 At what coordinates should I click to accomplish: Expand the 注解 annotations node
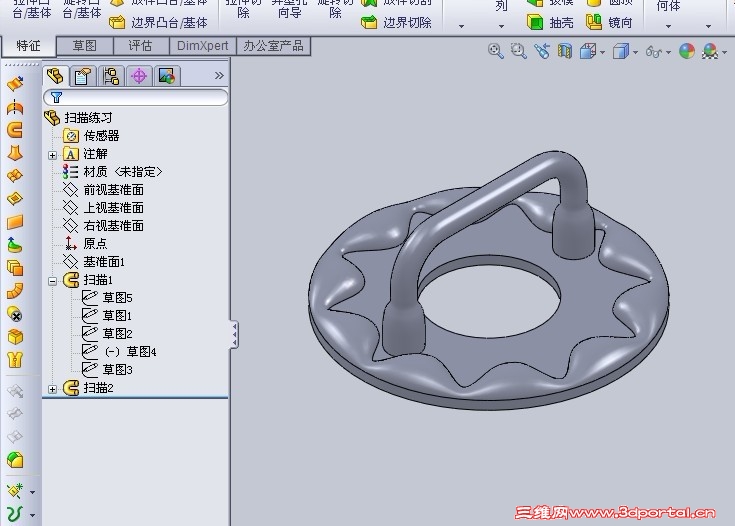(52, 155)
